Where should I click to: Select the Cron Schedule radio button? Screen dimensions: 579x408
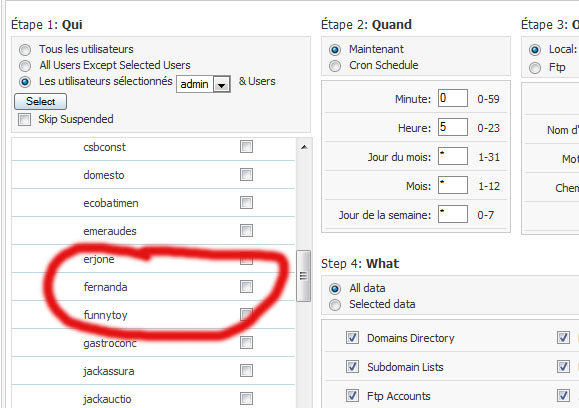pos(335,66)
